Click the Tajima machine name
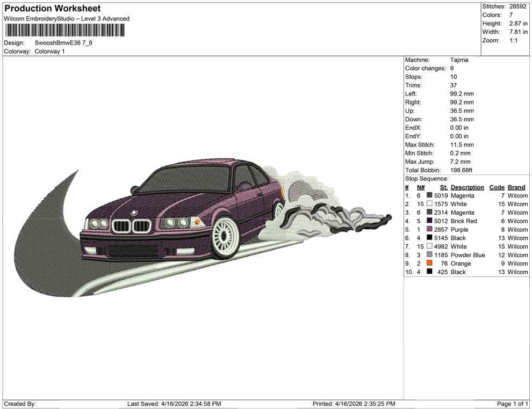This screenshot has height=409, width=532. click(x=459, y=60)
